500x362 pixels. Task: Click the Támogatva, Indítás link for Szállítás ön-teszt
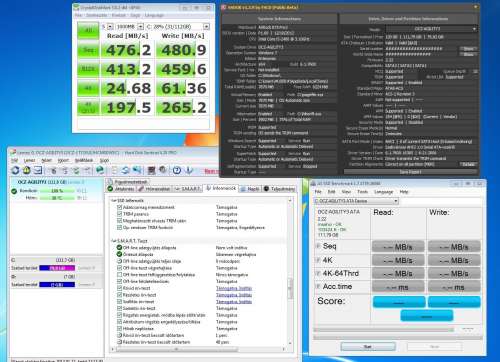click(234, 302)
